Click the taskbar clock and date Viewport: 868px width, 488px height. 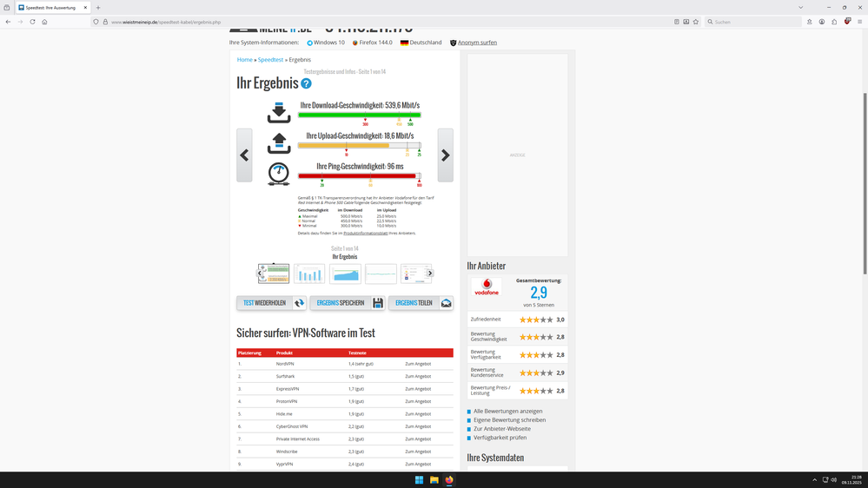[x=851, y=479]
